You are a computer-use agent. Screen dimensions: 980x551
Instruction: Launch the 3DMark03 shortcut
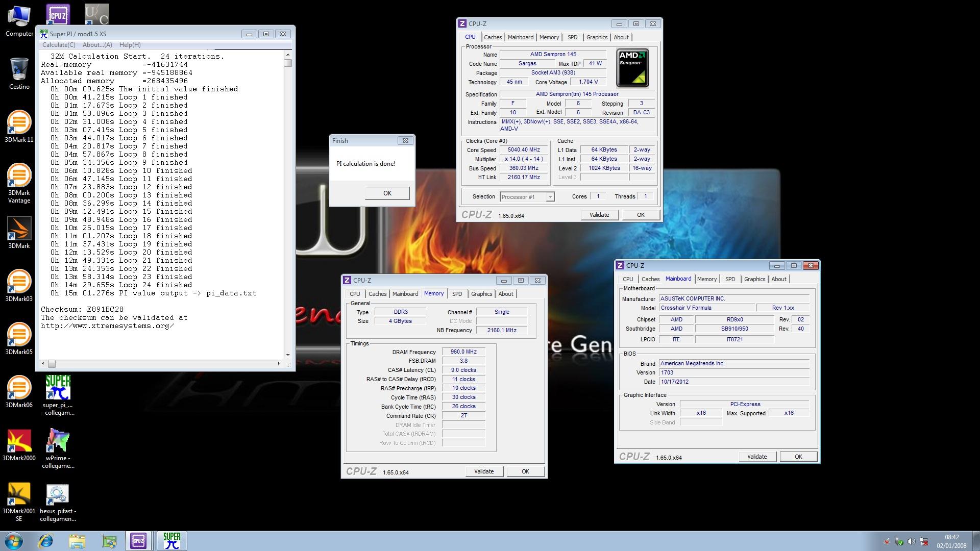click(19, 286)
